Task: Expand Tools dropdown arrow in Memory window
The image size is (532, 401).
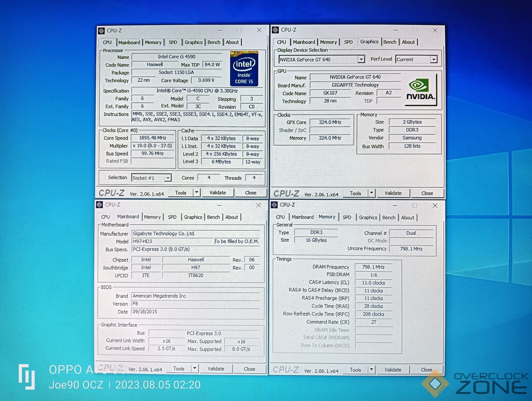Action: [371, 370]
